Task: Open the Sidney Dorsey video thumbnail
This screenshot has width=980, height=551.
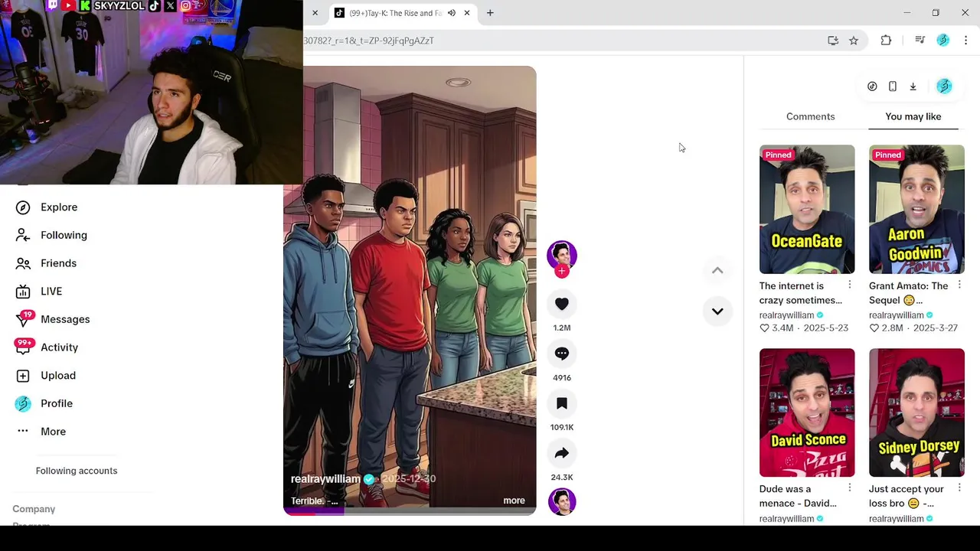Action: 916,412
